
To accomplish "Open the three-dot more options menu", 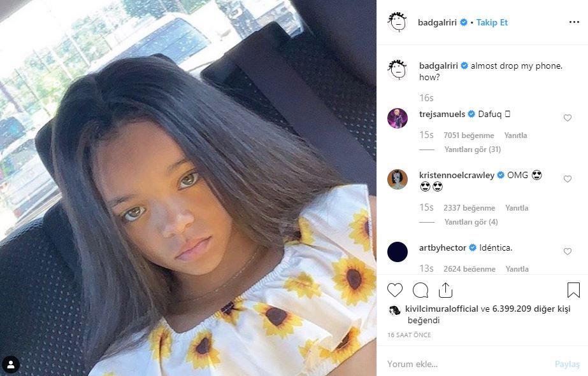I will coord(574,22).
